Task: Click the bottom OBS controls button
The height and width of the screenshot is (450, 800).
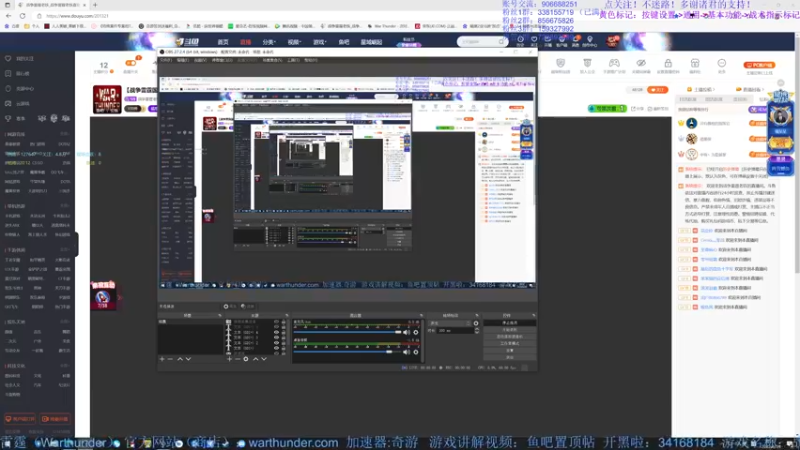Action: (509, 358)
